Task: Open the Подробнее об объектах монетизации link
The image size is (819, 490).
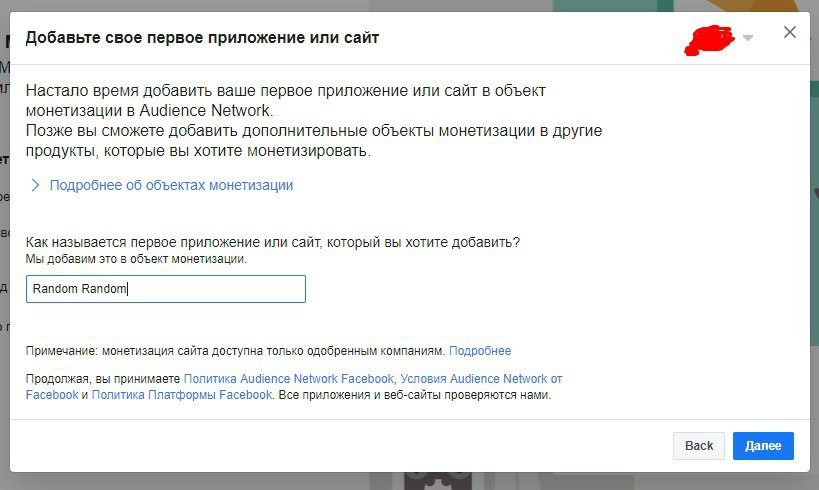Action: coord(171,185)
